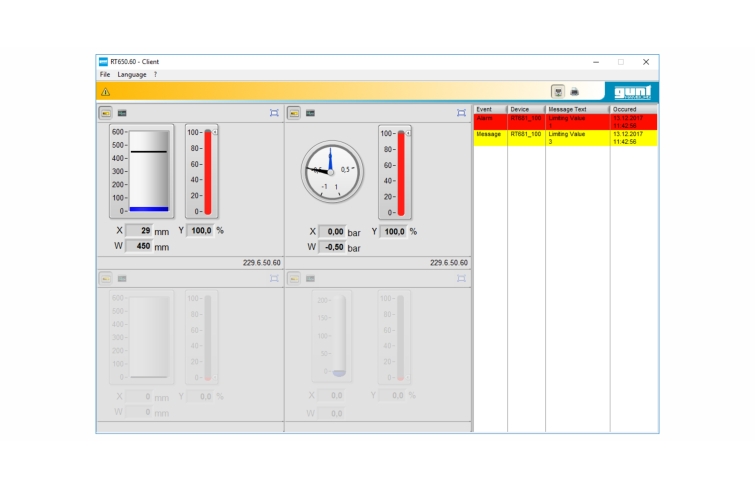Toggle the network connection icon button
Screen dimensions: 755x488
pyautogui.click(x=558, y=92)
